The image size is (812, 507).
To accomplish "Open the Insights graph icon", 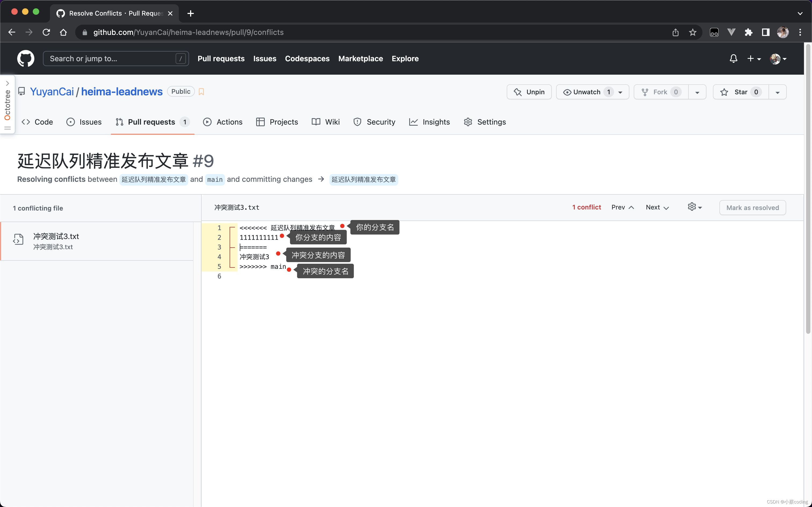I will [413, 122].
